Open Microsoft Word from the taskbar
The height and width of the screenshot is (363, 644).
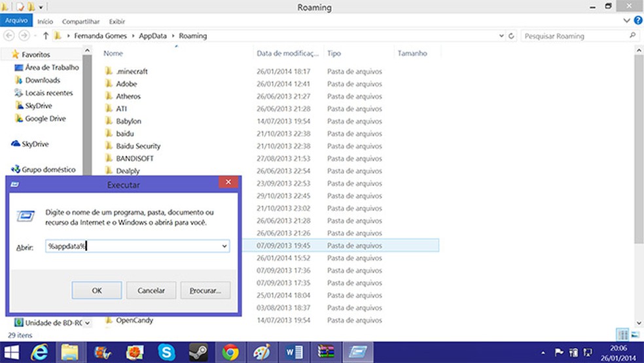[x=294, y=352]
